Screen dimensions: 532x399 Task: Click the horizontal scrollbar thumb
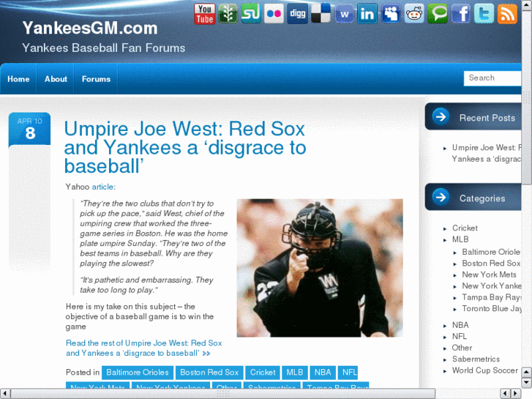click(x=223, y=394)
